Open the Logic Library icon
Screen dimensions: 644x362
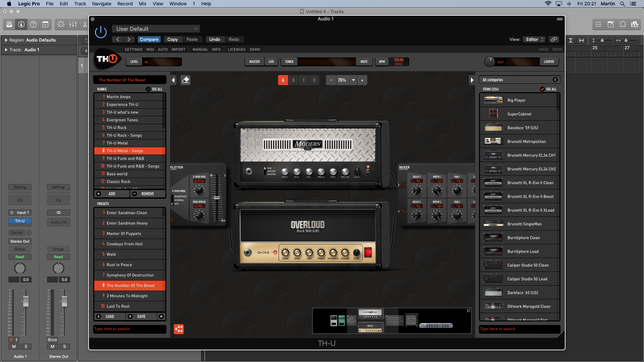(x=9, y=24)
